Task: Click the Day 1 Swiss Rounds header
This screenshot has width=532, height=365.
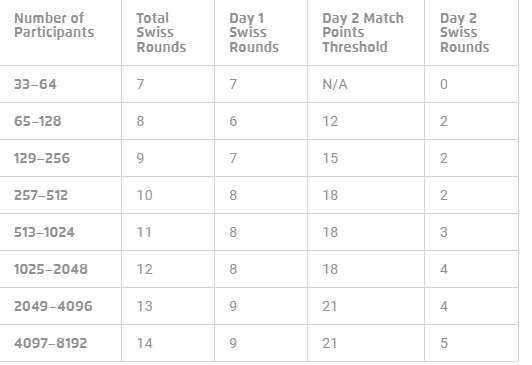Action: pos(254,33)
